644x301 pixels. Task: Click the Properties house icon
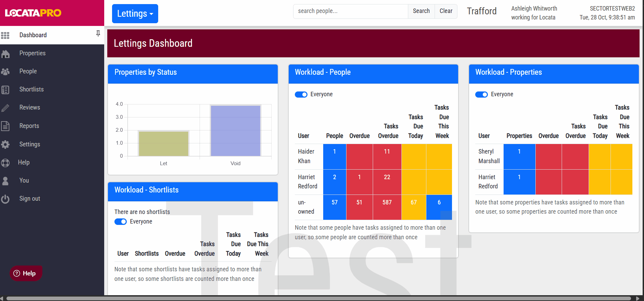click(x=5, y=54)
